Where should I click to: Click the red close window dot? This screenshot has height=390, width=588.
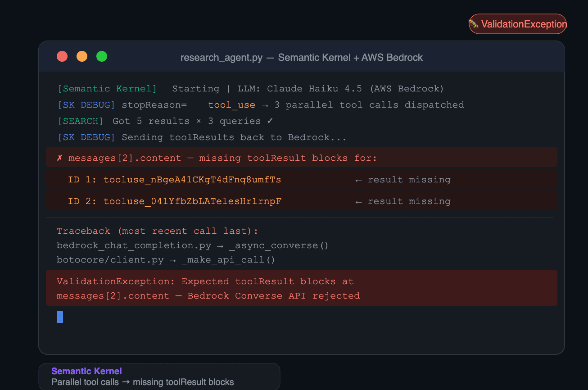[62, 56]
